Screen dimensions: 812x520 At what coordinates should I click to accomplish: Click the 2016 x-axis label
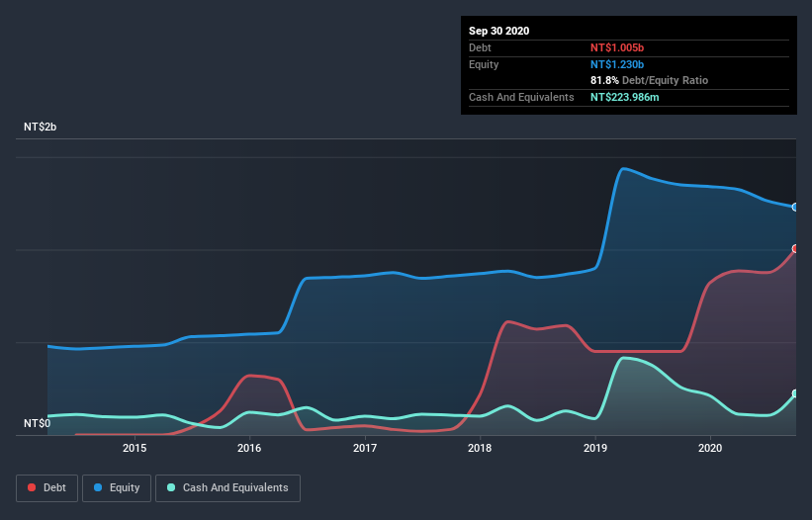(x=249, y=448)
